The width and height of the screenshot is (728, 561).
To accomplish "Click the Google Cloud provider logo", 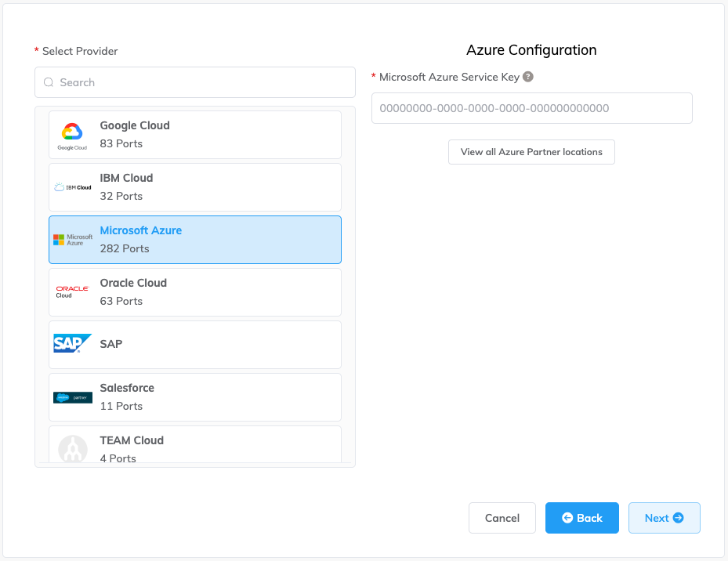I will tap(72, 130).
